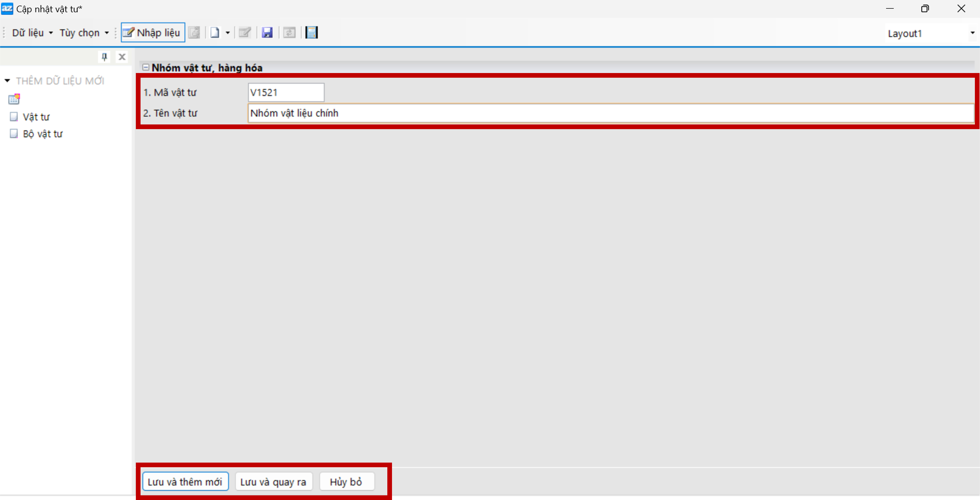The image size is (980, 500).
Task: Open the new document dropdown arrow
Action: (227, 33)
